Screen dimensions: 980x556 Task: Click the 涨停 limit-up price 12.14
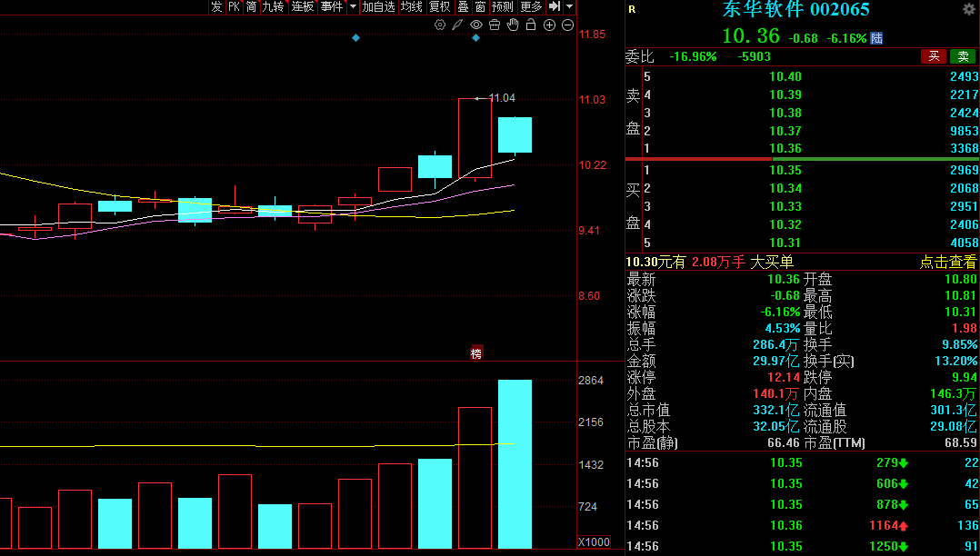[x=784, y=377]
